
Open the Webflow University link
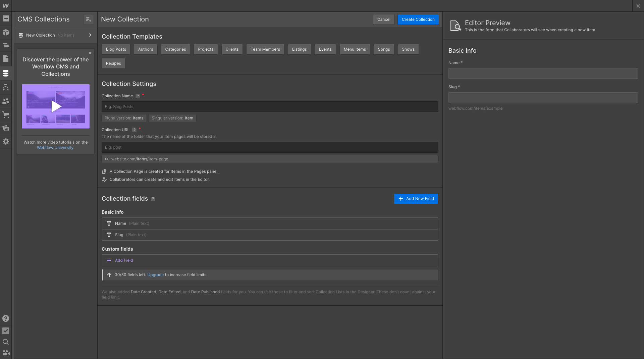coord(55,148)
